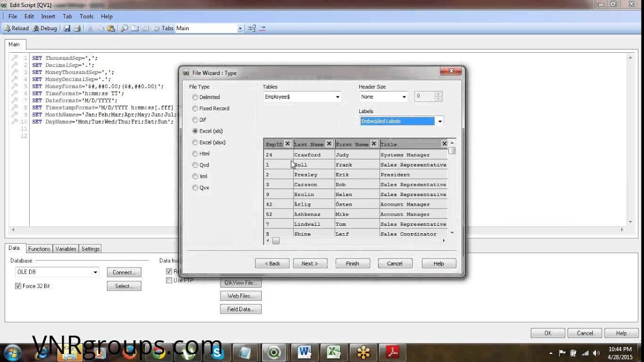The image size is (644, 362).
Task: Go Back in File Wizard
Action: tap(272, 263)
